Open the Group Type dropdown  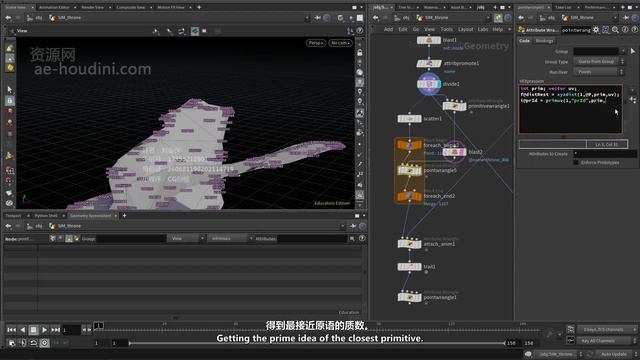(x=599, y=62)
